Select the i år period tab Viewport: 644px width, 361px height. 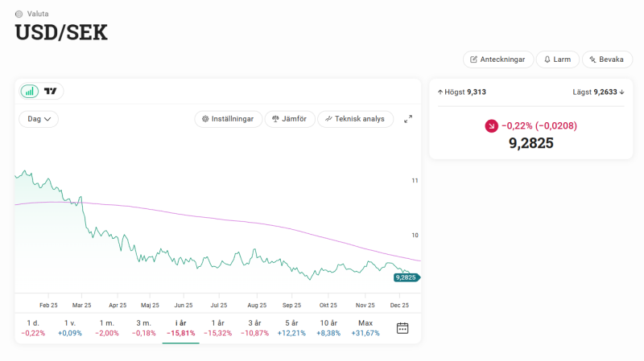click(x=180, y=328)
